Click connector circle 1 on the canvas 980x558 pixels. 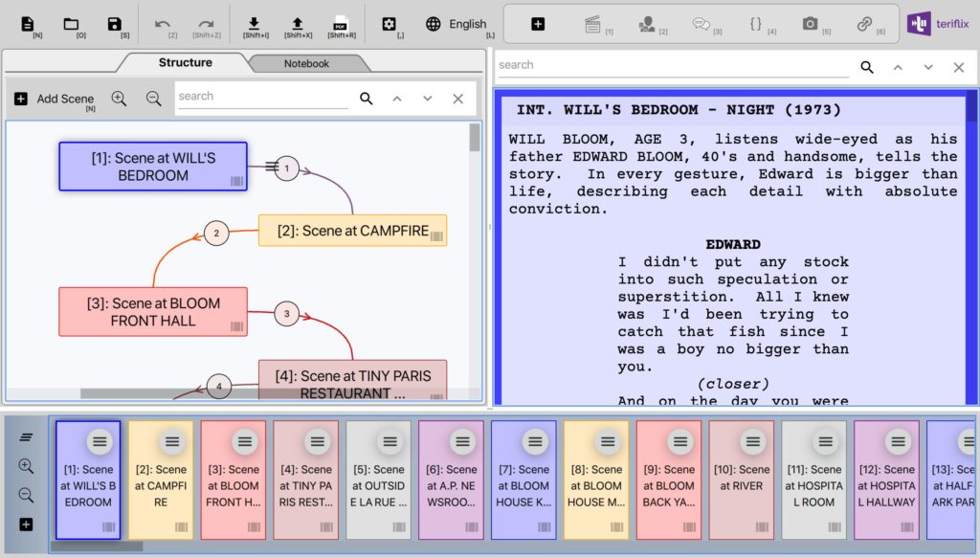[x=287, y=168]
